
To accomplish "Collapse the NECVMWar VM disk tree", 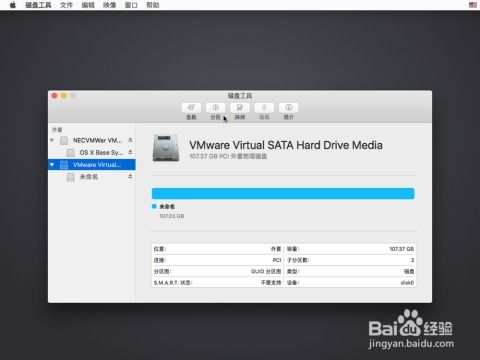I will pyautogui.click(x=52, y=140).
